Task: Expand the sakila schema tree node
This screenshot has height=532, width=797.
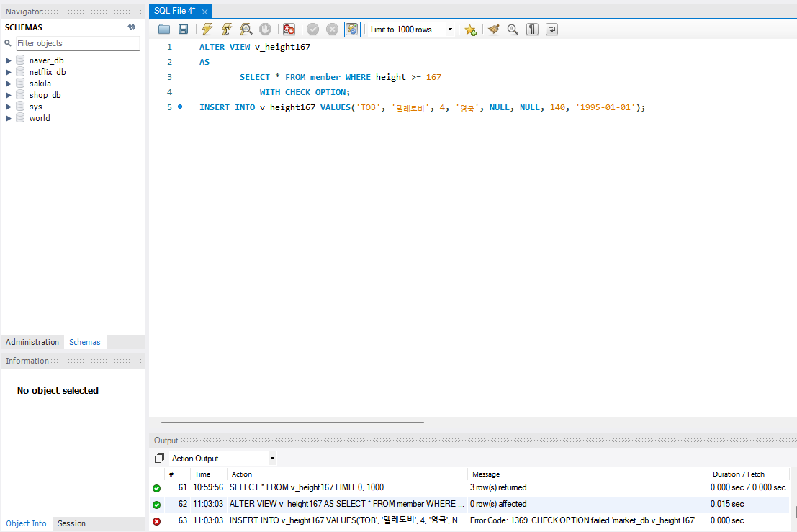Action: tap(8, 84)
